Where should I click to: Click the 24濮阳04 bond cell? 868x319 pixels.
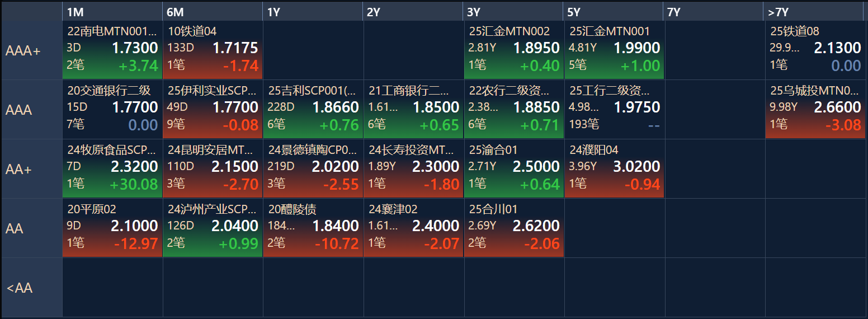point(614,168)
